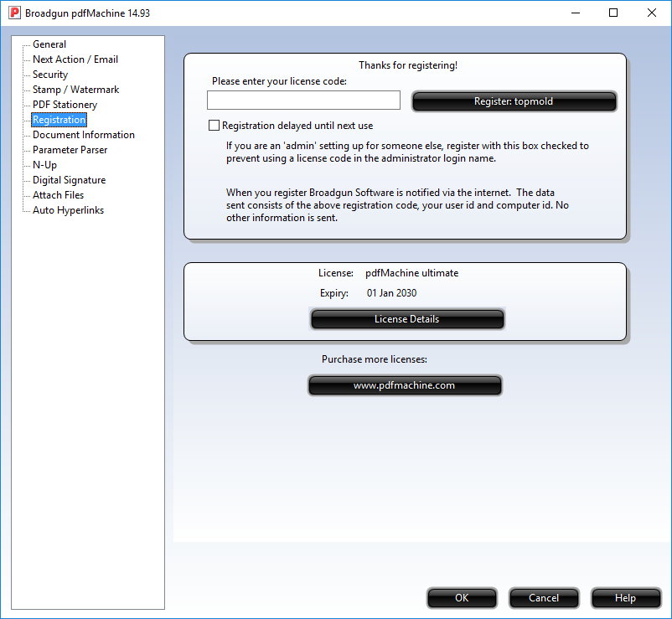672x619 pixels.
Task: Open Stamp / Watermark options
Action: tap(76, 90)
